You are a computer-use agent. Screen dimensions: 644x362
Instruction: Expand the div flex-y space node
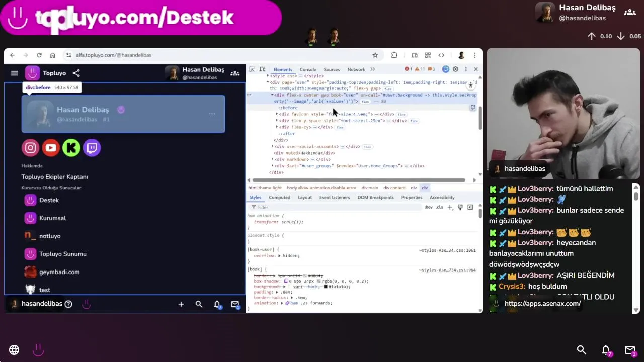click(277, 121)
